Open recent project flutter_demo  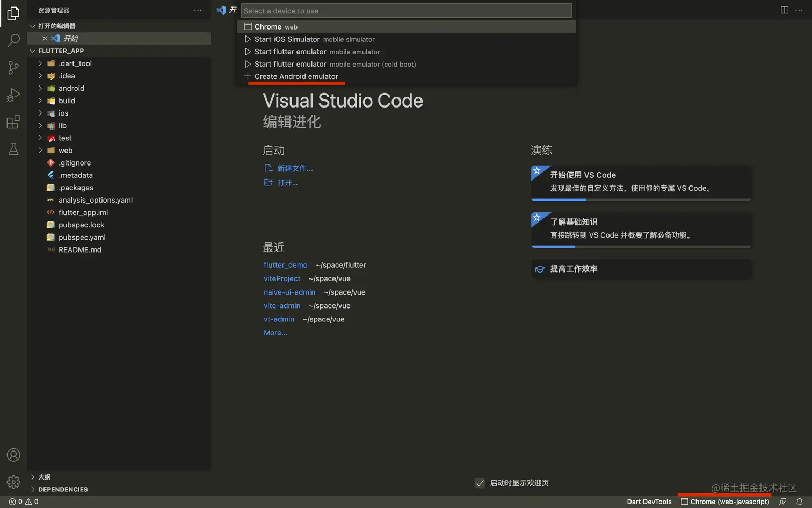click(286, 265)
